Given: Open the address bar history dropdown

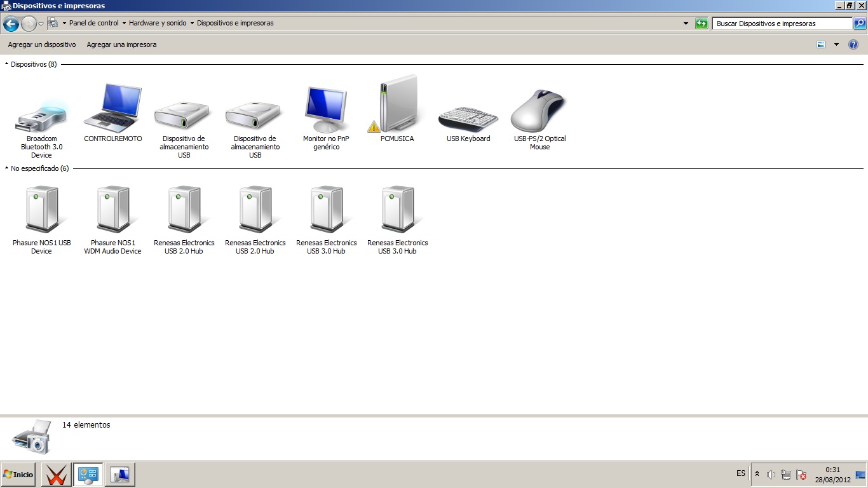Looking at the screenshot, I should click(686, 24).
